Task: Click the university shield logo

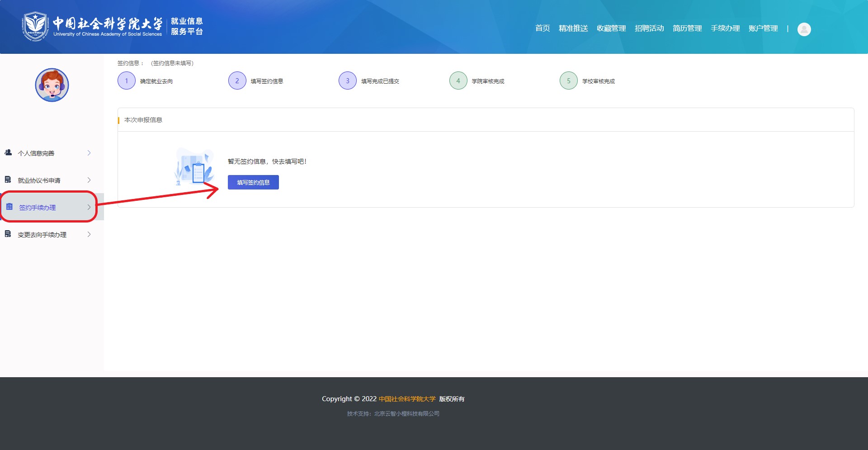Action: click(x=35, y=27)
